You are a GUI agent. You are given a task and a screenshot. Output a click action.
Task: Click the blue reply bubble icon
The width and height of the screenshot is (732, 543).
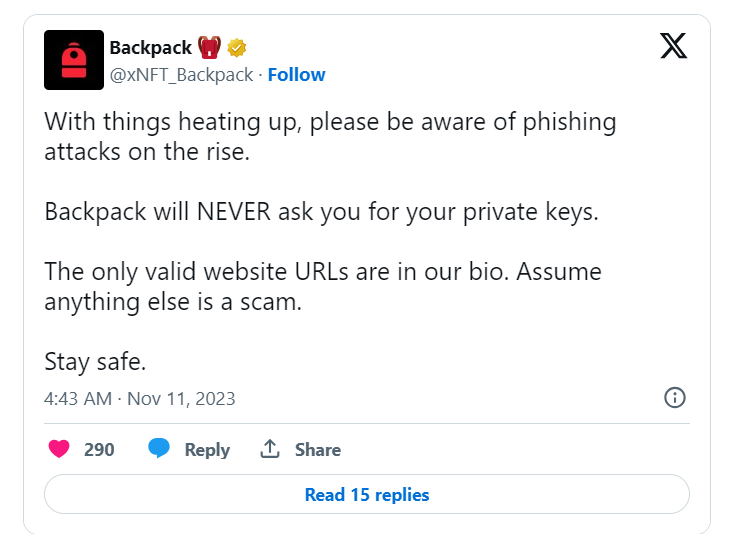point(159,448)
